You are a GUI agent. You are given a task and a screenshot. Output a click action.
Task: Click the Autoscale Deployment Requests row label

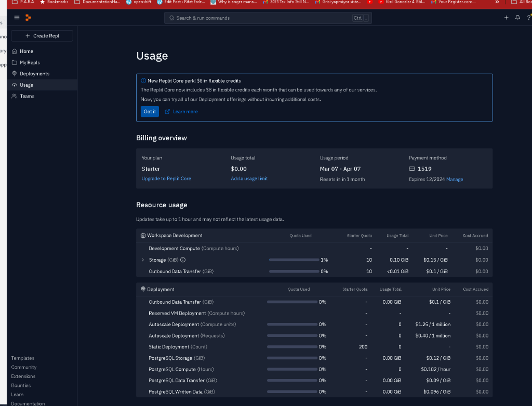tap(187, 335)
